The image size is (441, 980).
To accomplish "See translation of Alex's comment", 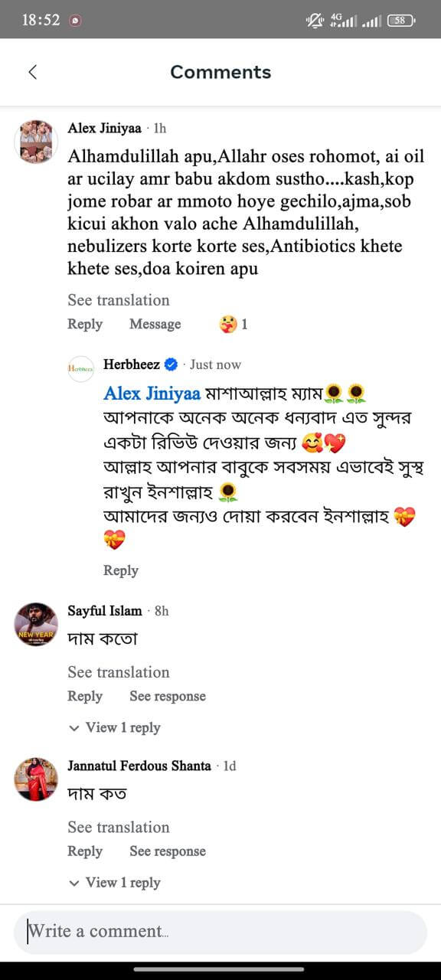I will coord(118,299).
